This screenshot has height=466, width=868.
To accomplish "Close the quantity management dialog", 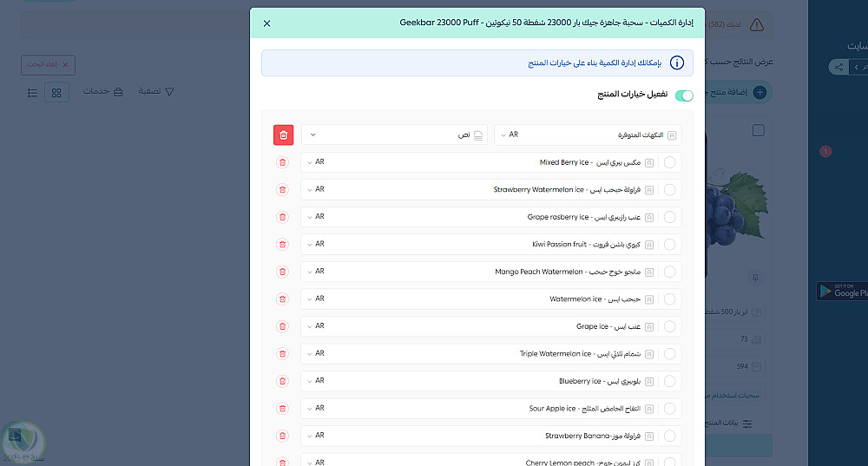I will 266,23.
